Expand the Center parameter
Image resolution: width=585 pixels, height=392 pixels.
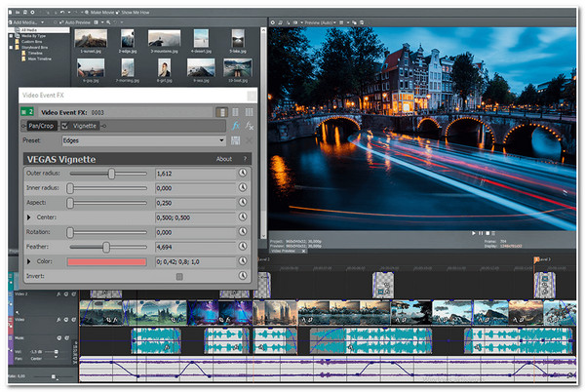[28, 217]
